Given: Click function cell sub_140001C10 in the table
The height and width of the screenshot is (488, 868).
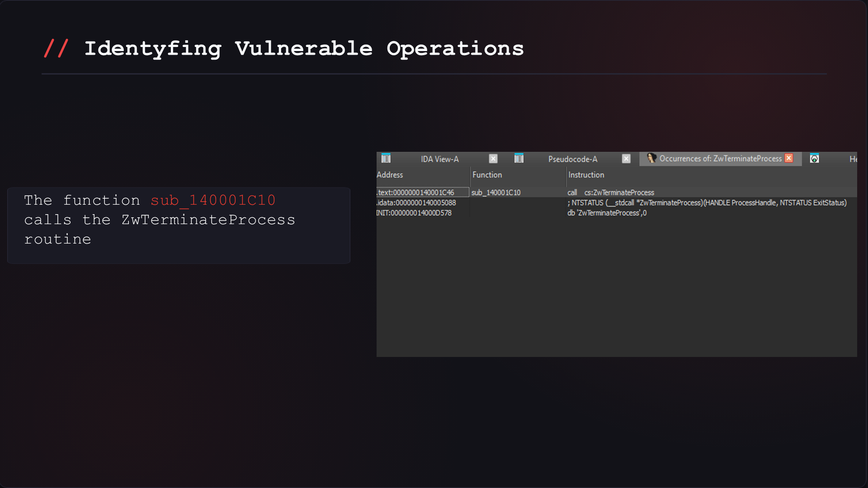Looking at the screenshot, I should click(496, 192).
